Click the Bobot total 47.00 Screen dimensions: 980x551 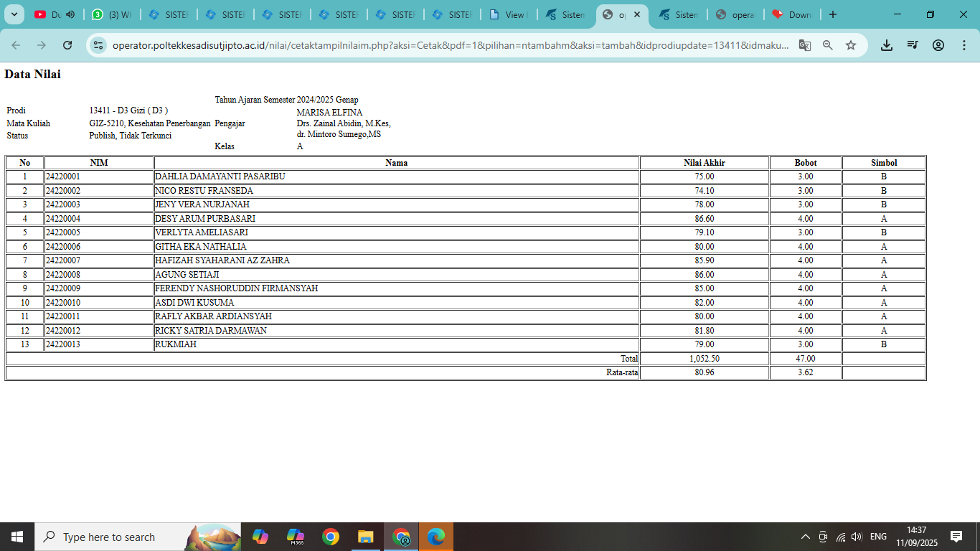(x=806, y=359)
